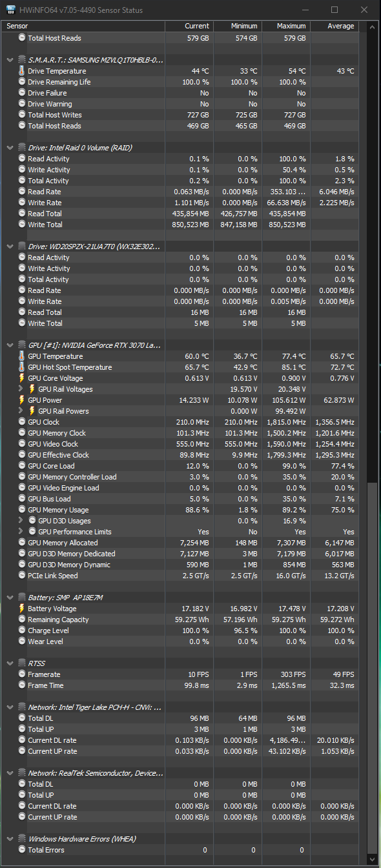
Task: Select the Drive Warning row label
Action: click(50, 104)
